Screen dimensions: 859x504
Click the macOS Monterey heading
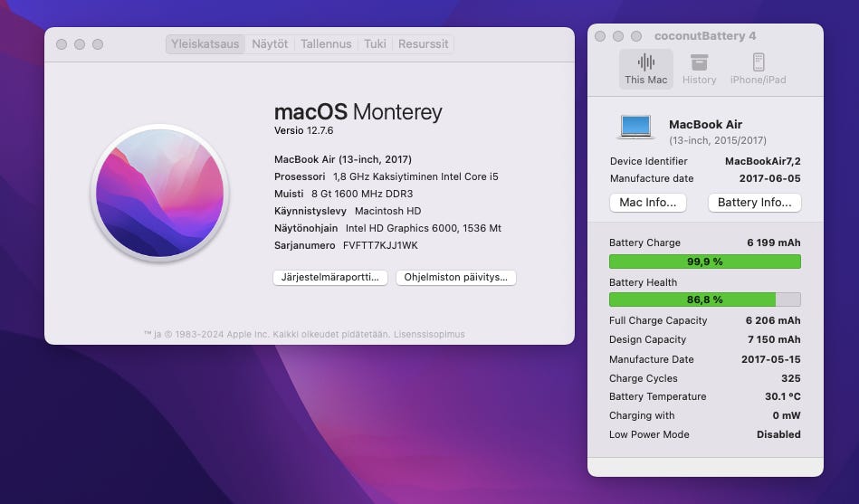[x=358, y=112]
